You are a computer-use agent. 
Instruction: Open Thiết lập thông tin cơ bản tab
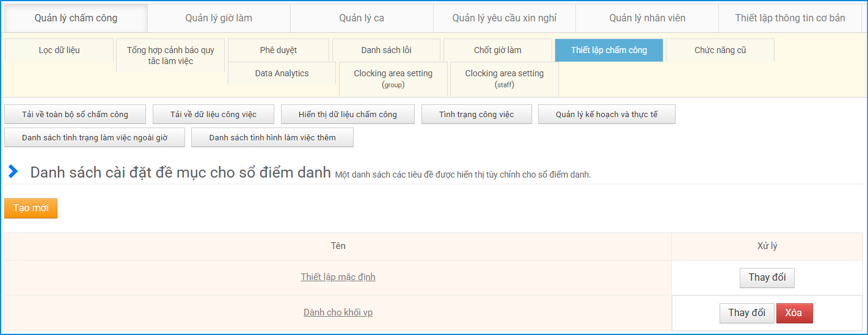click(790, 18)
